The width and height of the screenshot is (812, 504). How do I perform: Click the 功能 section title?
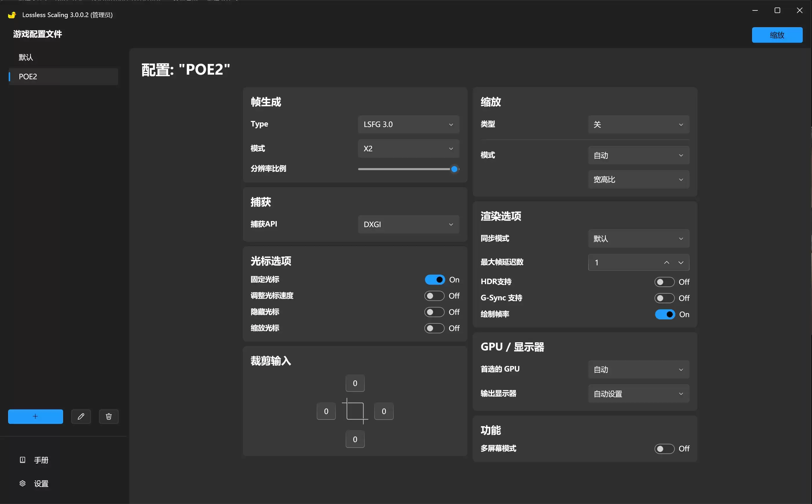click(491, 430)
